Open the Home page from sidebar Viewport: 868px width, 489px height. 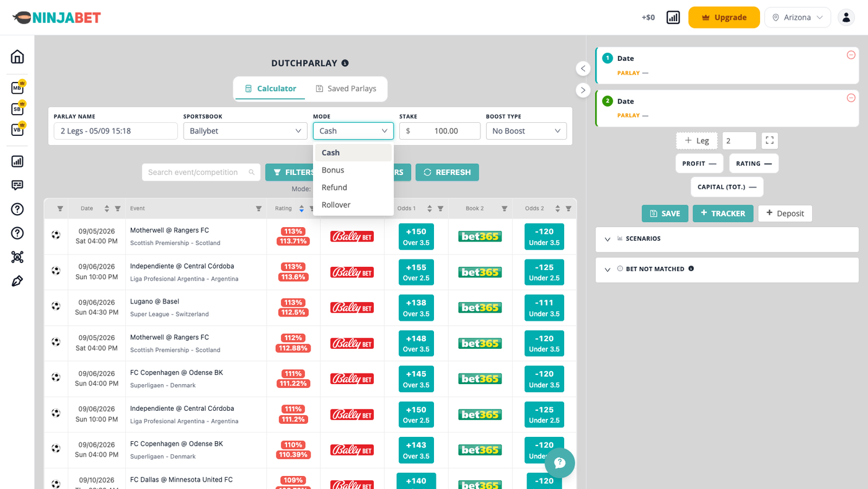tap(17, 56)
